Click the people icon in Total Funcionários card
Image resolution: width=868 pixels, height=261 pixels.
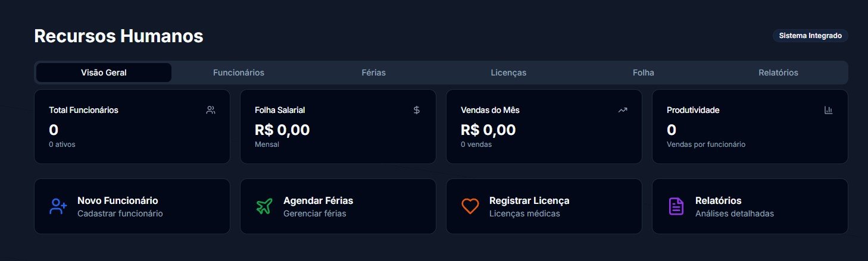click(x=211, y=110)
